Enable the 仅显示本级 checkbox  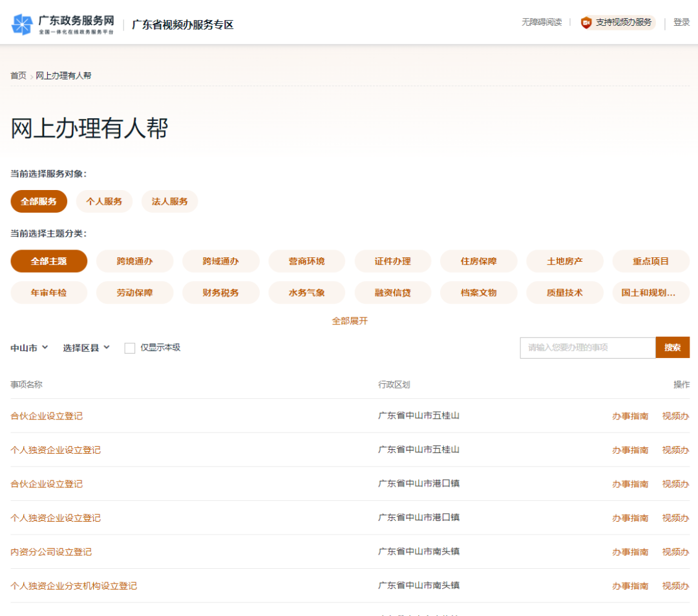(x=128, y=348)
